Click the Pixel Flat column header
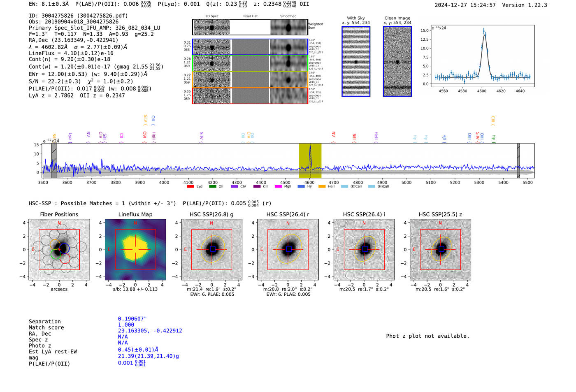 click(250, 16)
